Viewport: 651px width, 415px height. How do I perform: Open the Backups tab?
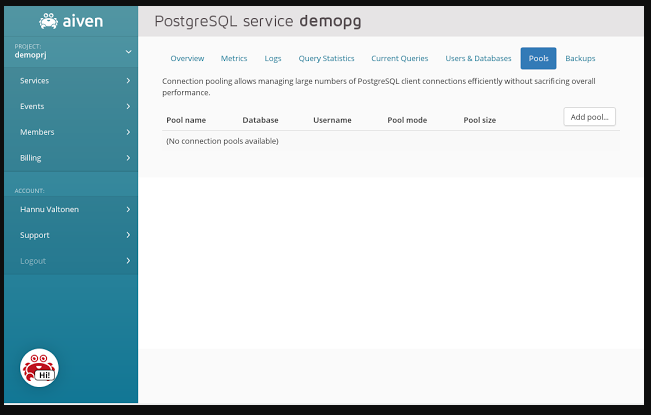tap(580, 59)
